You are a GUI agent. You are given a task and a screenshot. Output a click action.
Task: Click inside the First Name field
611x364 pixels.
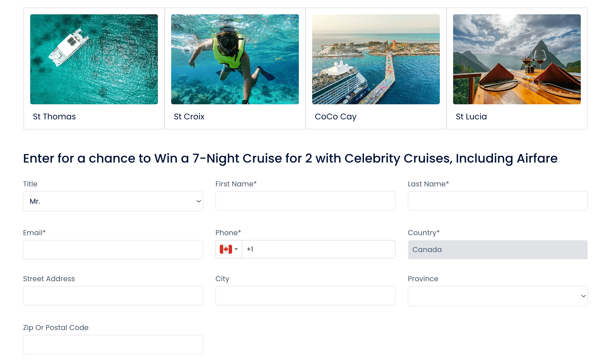coord(305,201)
